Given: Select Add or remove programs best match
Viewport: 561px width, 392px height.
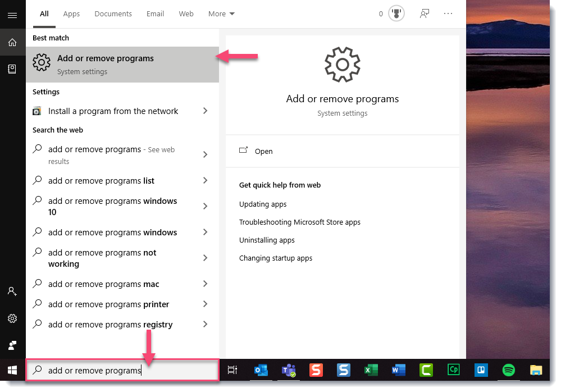Looking at the screenshot, I should point(122,65).
